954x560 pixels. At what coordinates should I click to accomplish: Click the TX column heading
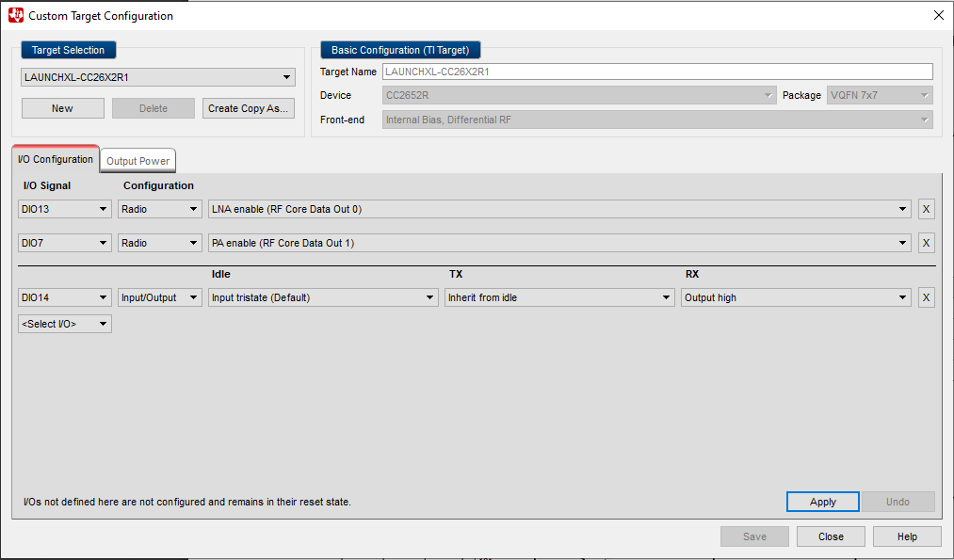[x=456, y=274]
